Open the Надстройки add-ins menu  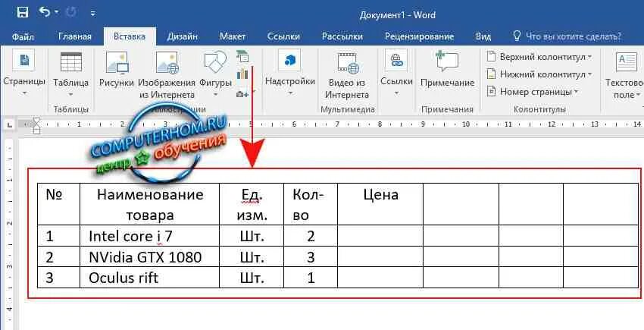[290, 74]
